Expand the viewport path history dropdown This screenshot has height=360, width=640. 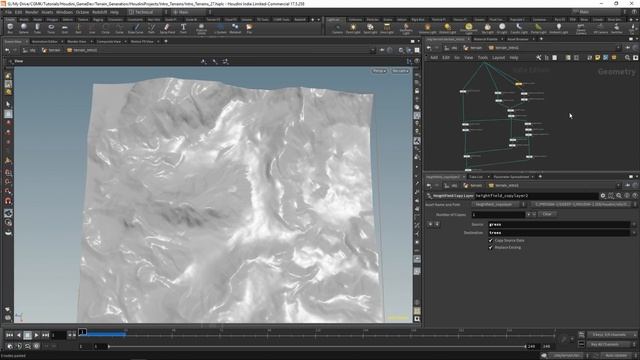[x=373, y=50]
